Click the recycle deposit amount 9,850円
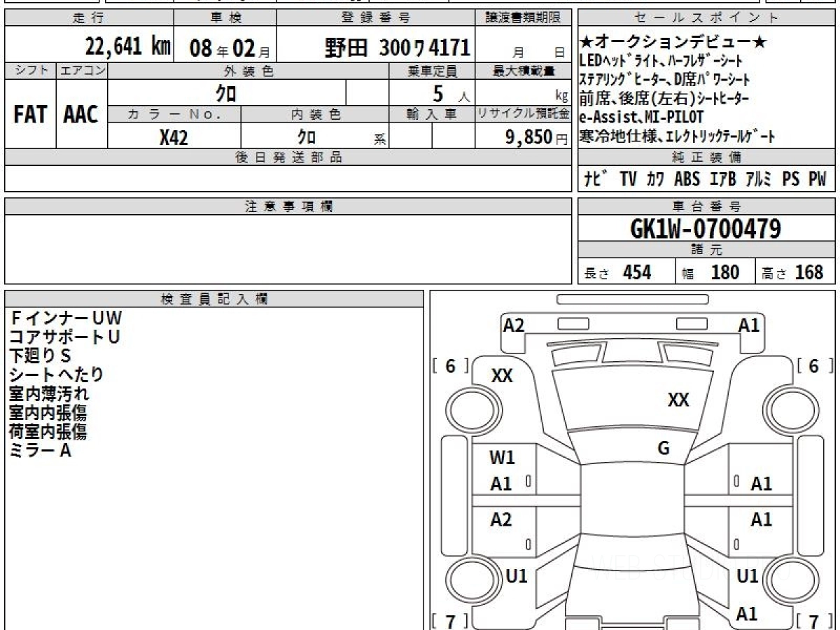The width and height of the screenshot is (840, 630). (536, 137)
